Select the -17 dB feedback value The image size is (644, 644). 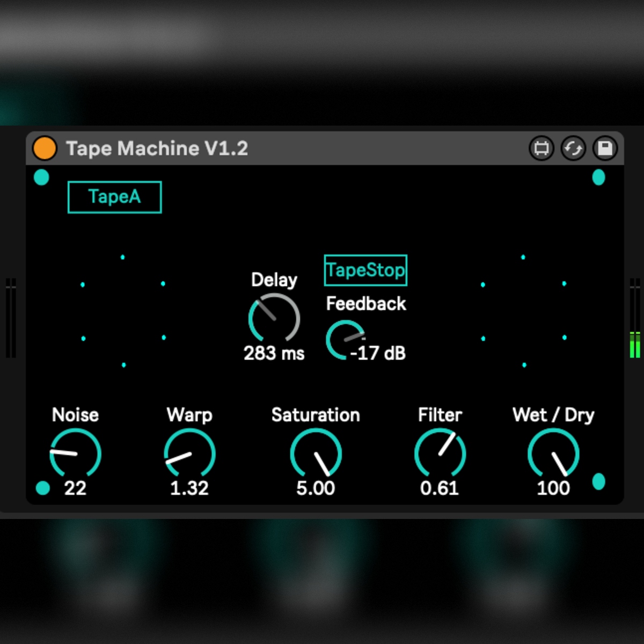click(x=378, y=353)
